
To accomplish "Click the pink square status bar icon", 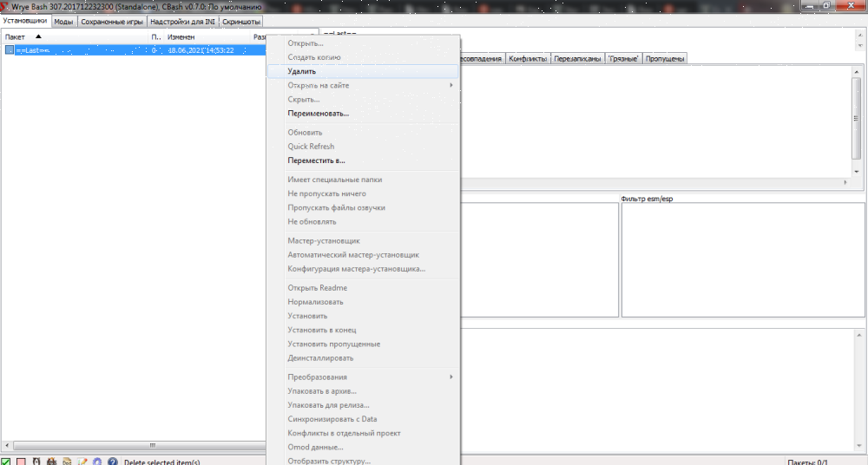I will click(21, 462).
